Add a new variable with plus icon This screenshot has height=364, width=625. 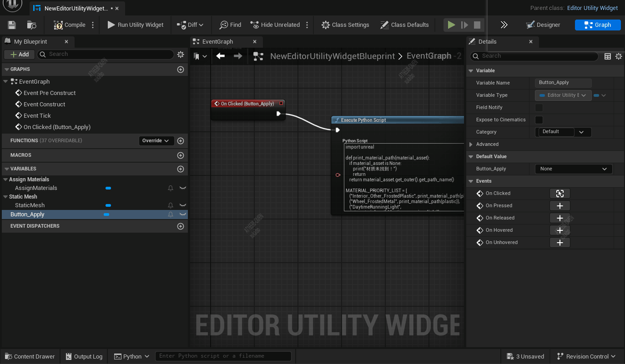click(181, 169)
